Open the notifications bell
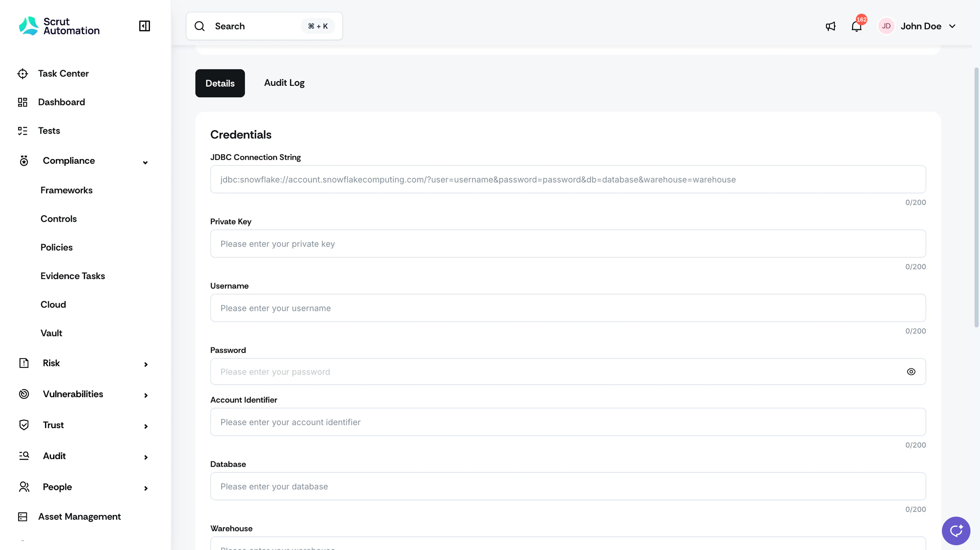980x550 pixels. pyautogui.click(x=856, y=26)
